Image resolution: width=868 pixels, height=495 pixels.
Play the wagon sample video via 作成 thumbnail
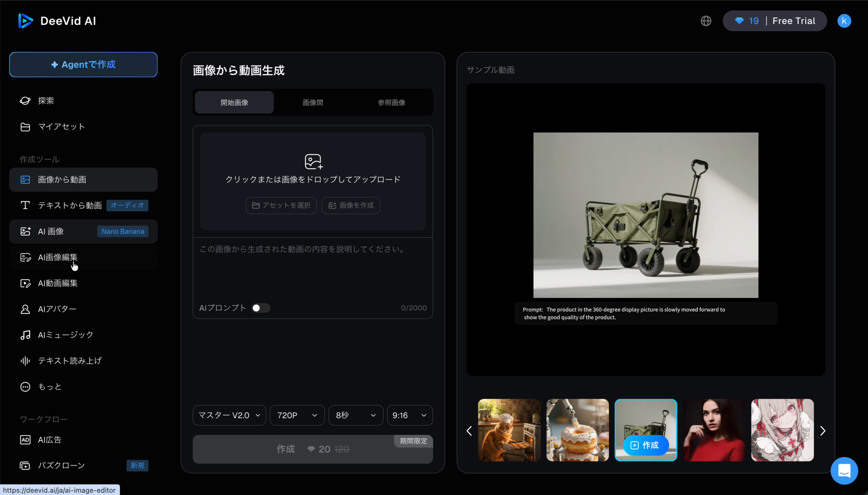(x=645, y=445)
